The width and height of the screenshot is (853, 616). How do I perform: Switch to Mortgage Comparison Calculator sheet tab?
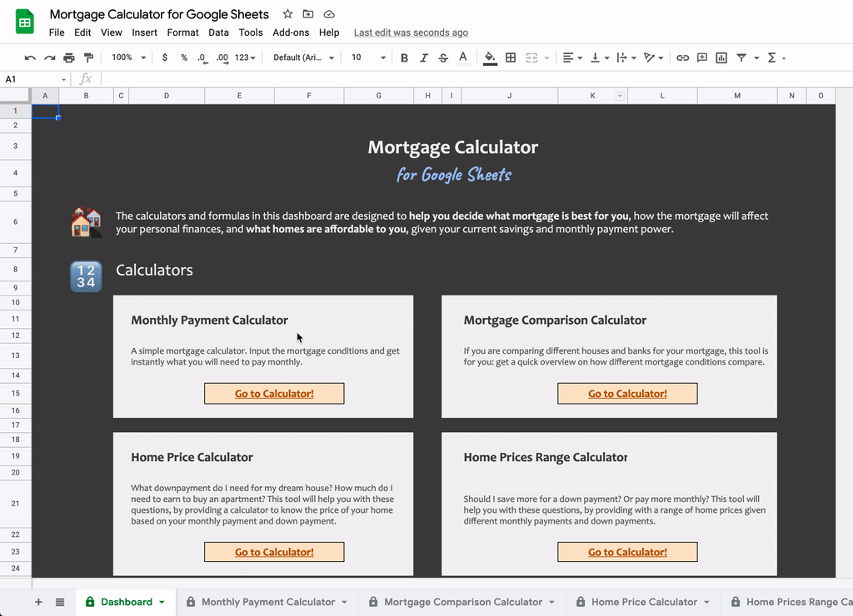click(463, 602)
